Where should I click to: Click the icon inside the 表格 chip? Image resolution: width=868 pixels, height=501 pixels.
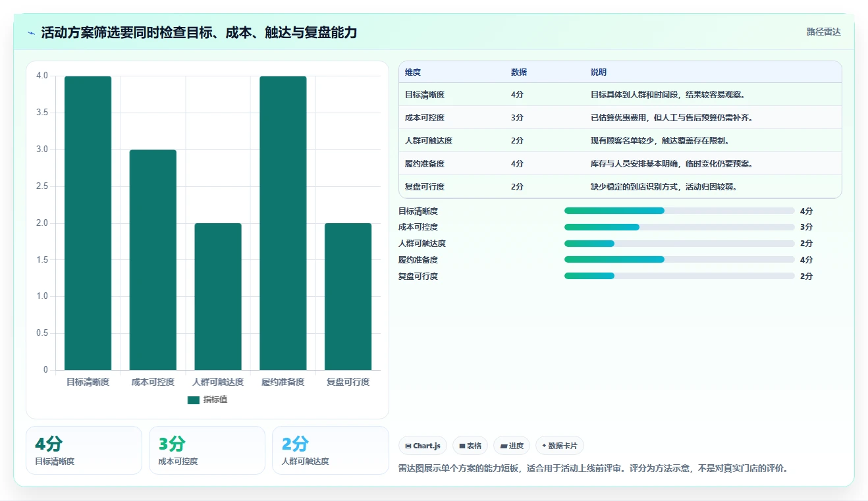462,446
